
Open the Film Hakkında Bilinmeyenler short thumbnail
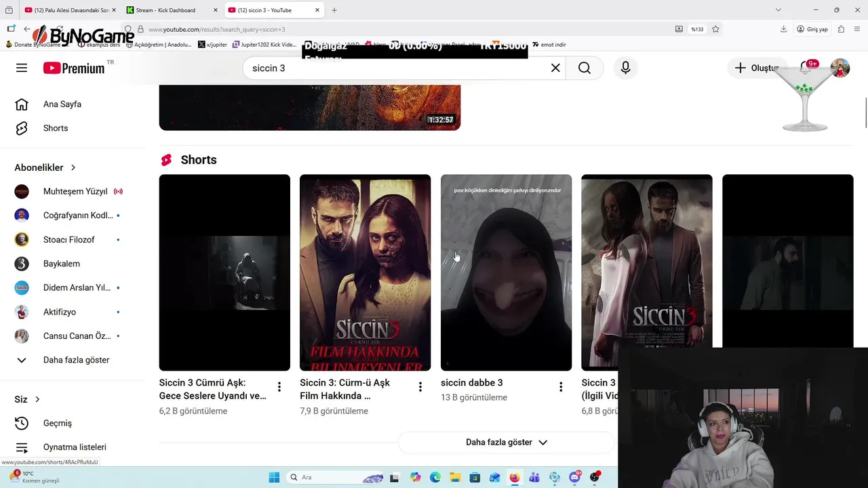tap(365, 272)
